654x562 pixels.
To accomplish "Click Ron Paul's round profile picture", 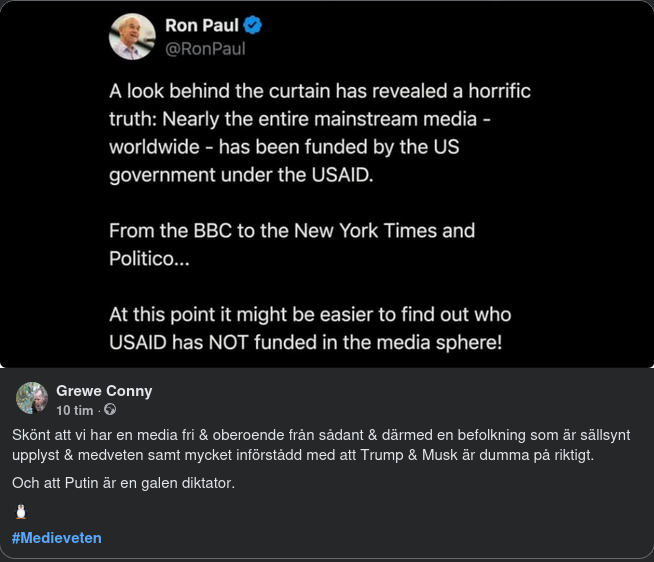I will click(x=132, y=36).
